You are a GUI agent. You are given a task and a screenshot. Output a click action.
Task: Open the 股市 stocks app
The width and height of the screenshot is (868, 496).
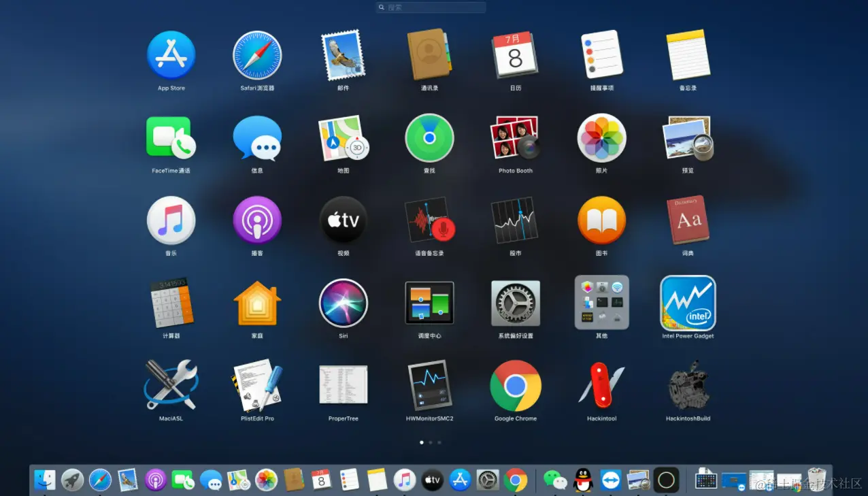(x=515, y=220)
